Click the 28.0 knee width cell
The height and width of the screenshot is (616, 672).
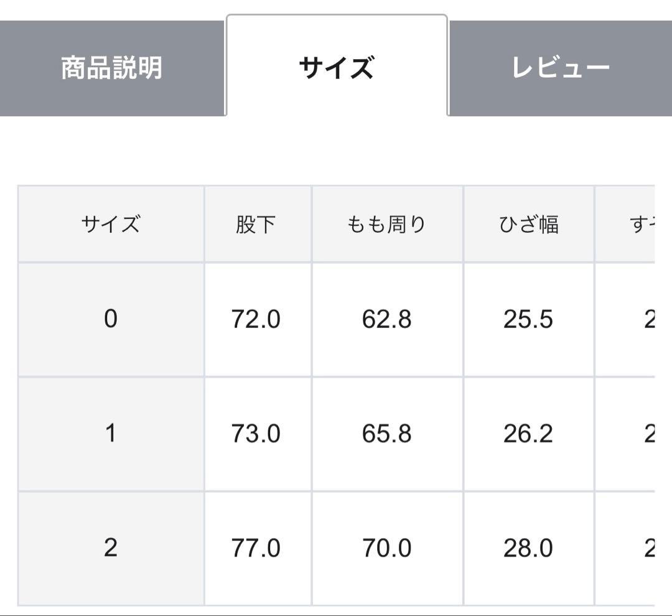(528, 548)
